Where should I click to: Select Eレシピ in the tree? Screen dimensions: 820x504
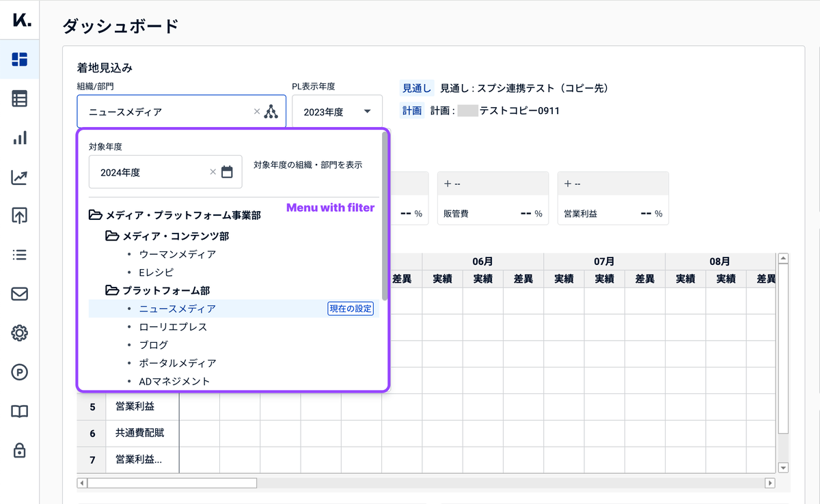point(156,272)
